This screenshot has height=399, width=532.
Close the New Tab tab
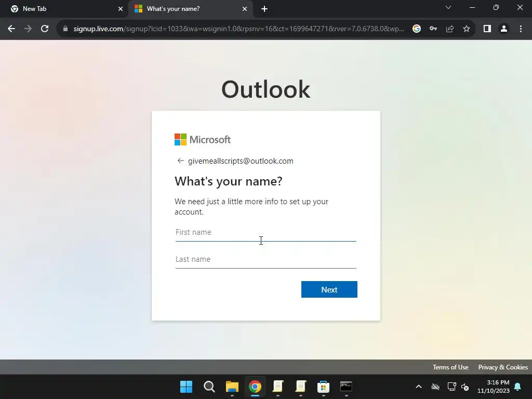(x=121, y=9)
